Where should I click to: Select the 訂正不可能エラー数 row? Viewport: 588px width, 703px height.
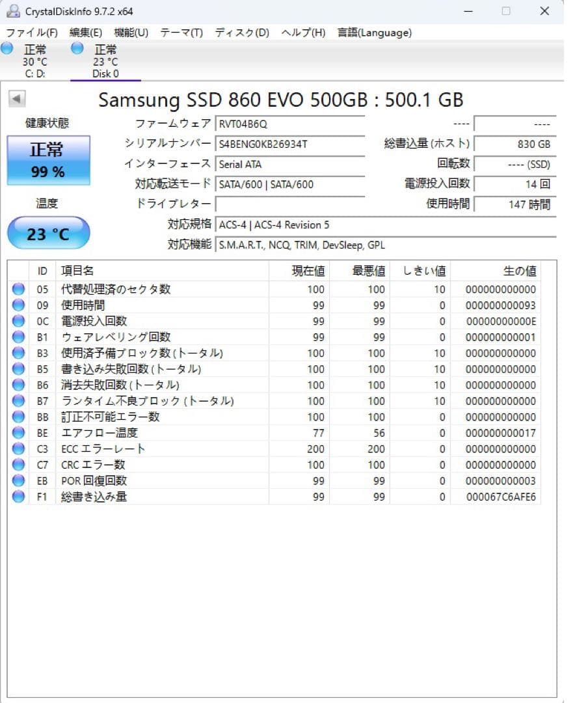pos(274,417)
